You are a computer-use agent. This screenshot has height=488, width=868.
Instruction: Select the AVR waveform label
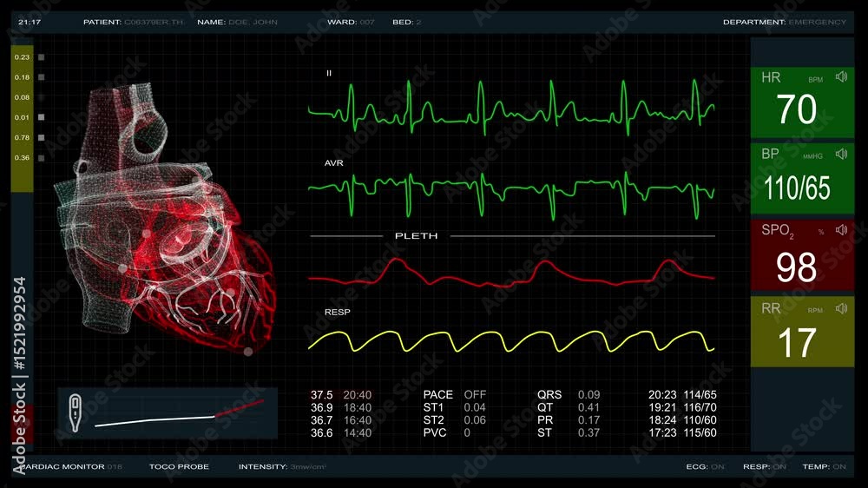point(334,163)
